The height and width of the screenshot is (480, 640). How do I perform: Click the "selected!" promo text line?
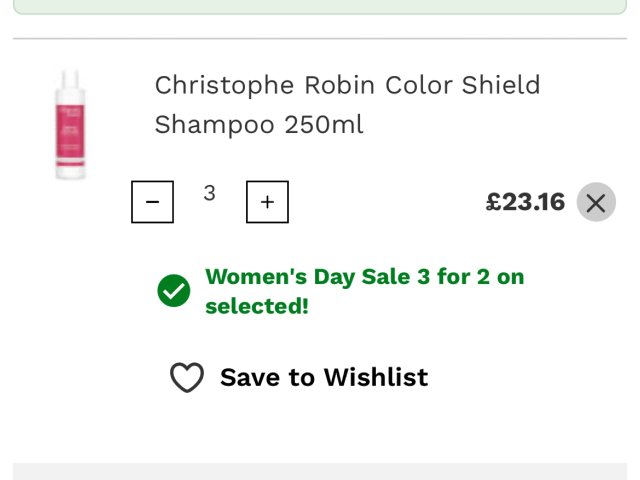pos(257,306)
